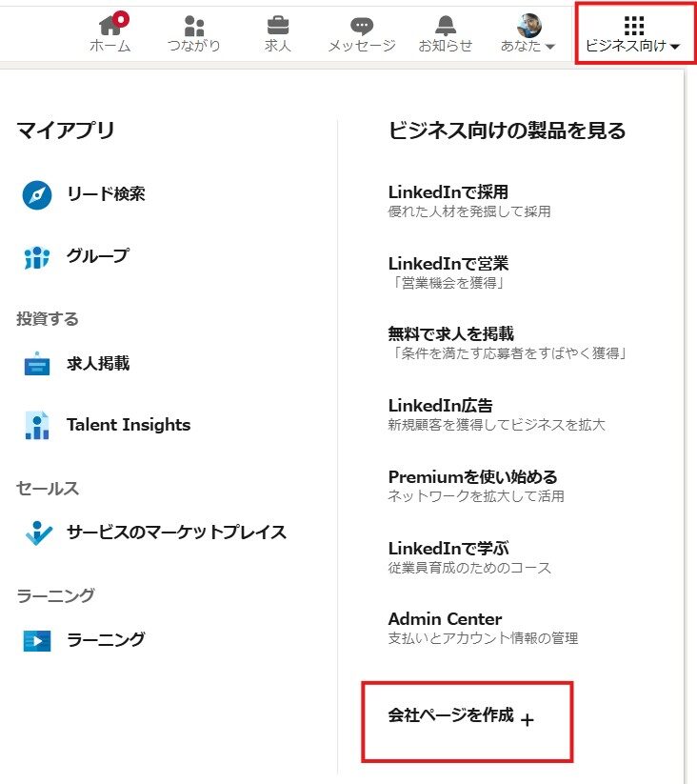697x784 pixels.
Task: Expand the あなた dropdown arrow
Action: tap(550, 47)
